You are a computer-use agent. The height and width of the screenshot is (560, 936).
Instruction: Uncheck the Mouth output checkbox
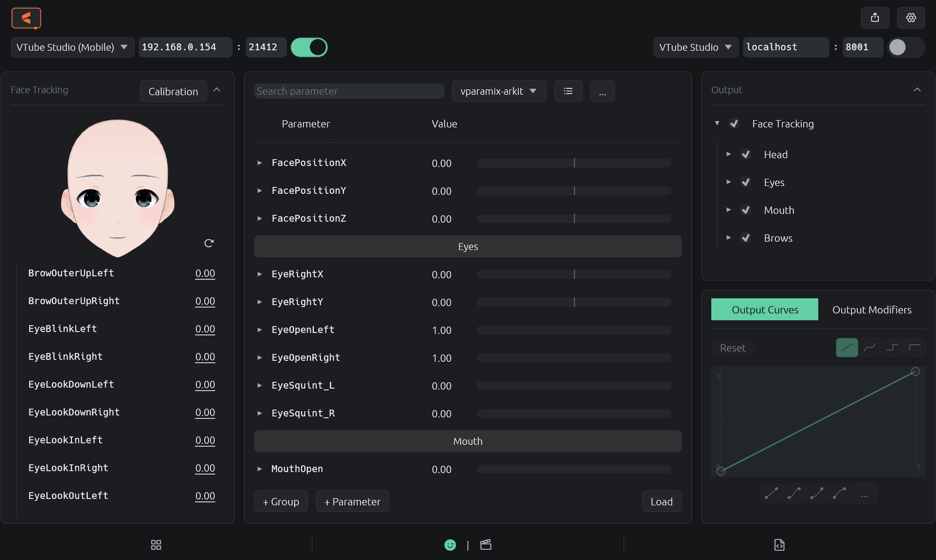click(745, 210)
